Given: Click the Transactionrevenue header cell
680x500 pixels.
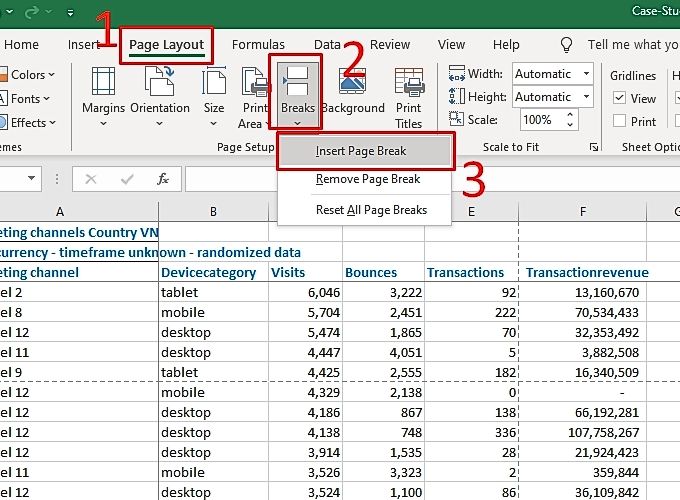Looking at the screenshot, I should click(x=583, y=272).
